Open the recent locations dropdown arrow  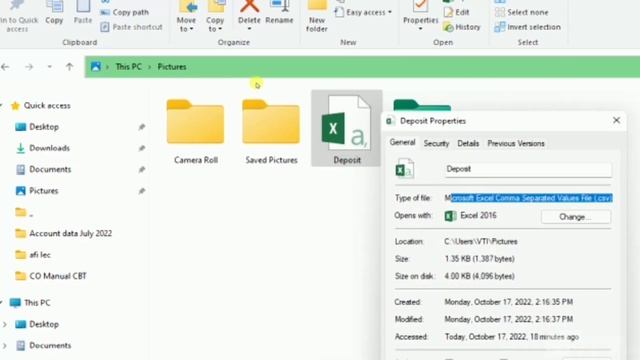49,67
